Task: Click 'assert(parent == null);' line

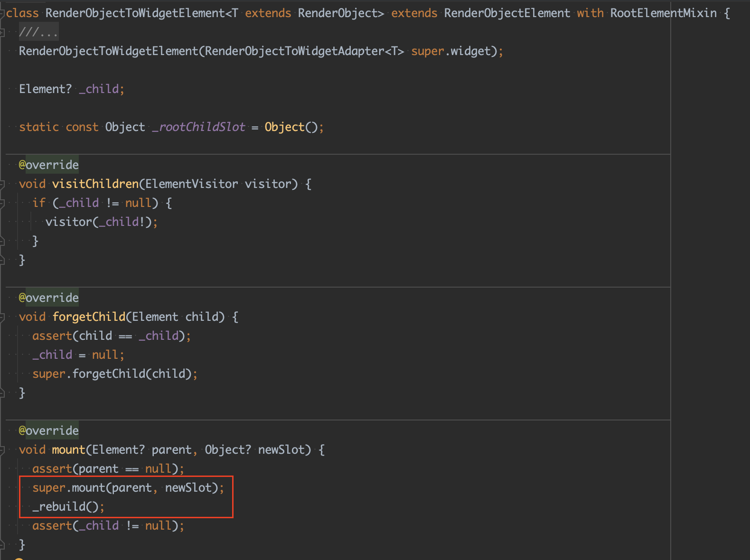Action: pyautogui.click(x=108, y=468)
